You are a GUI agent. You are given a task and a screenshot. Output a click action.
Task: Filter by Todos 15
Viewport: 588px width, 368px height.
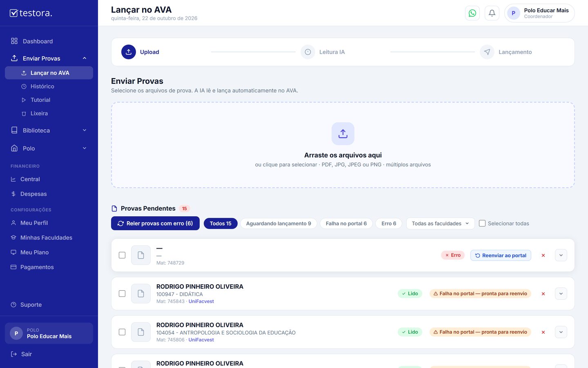click(220, 223)
